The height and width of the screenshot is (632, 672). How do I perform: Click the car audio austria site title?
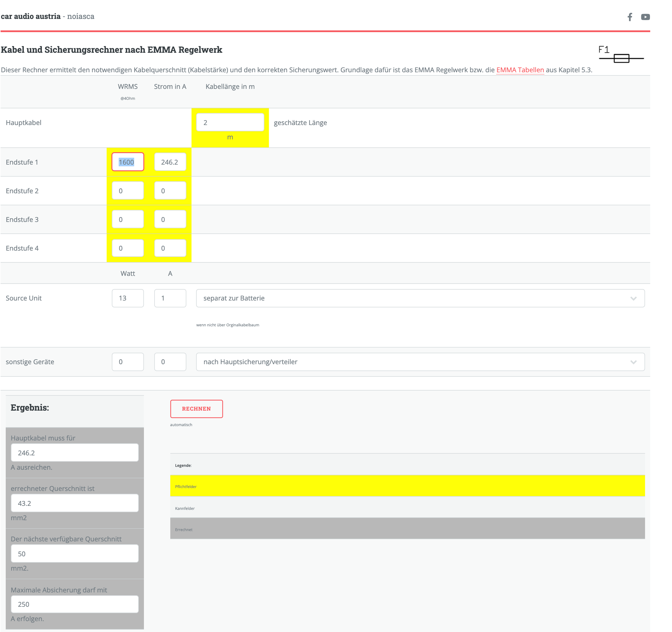tap(31, 16)
